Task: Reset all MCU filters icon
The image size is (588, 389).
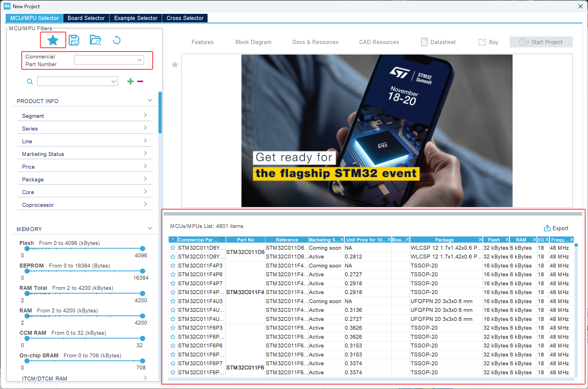Action: [x=116, y=40]
